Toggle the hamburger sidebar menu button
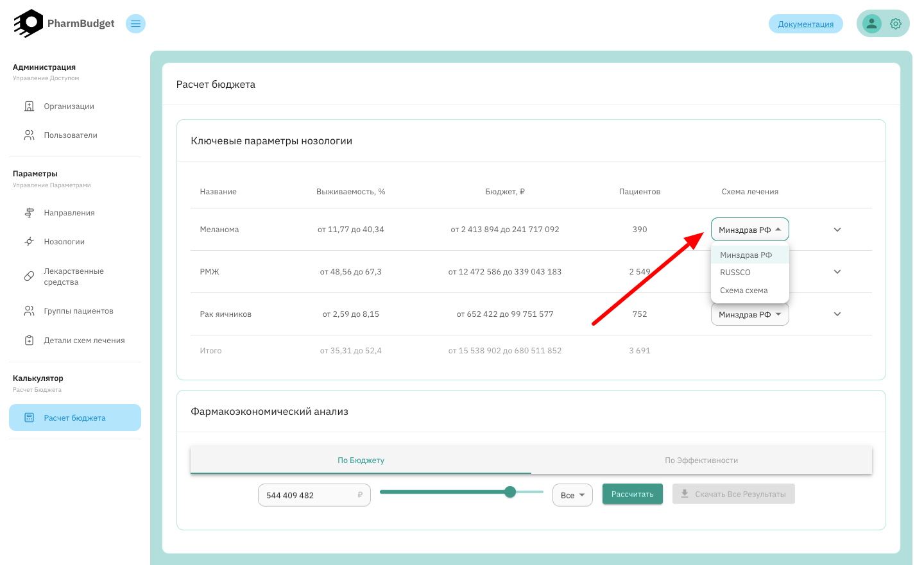 point(135,24)
